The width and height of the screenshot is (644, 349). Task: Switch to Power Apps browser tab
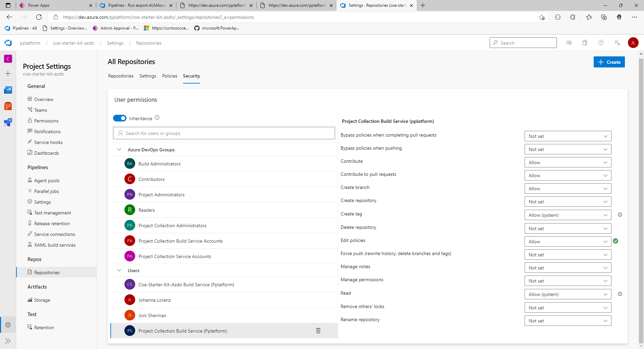tap(55, 5)
